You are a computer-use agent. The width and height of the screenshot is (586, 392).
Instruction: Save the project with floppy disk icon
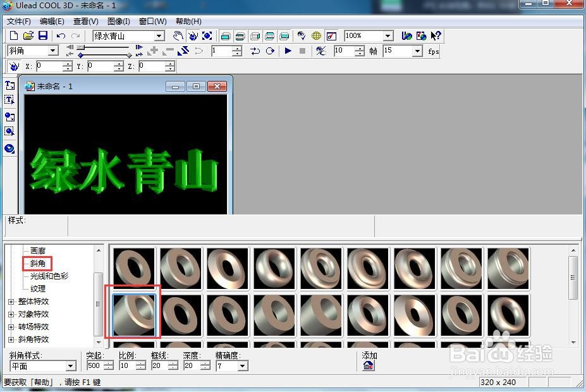[x=43, y=36]
